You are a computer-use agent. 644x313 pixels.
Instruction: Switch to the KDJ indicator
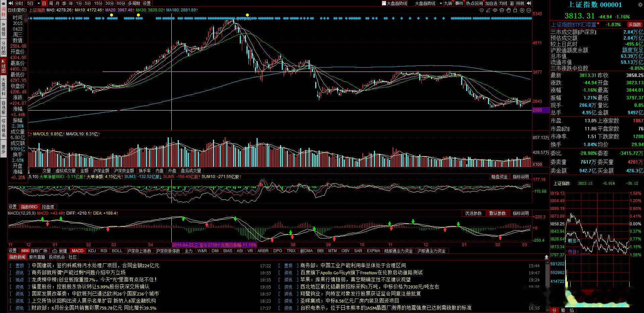(92, 251)
